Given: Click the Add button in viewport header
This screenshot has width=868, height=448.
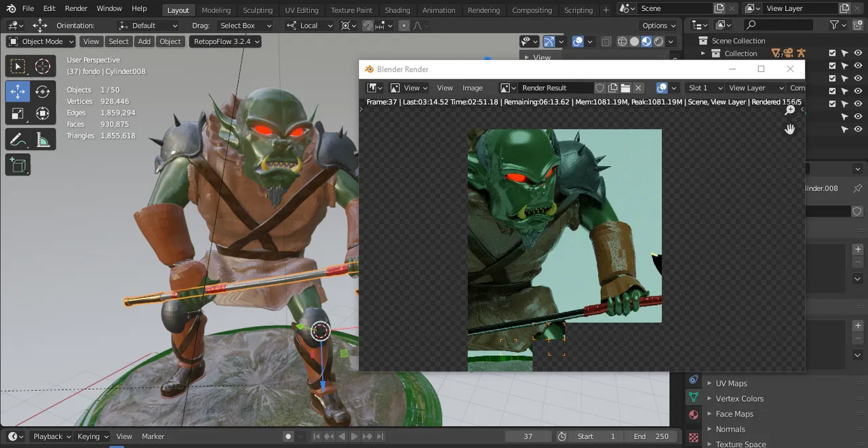Looking at the screenshot, I should (x=144, y=41).
